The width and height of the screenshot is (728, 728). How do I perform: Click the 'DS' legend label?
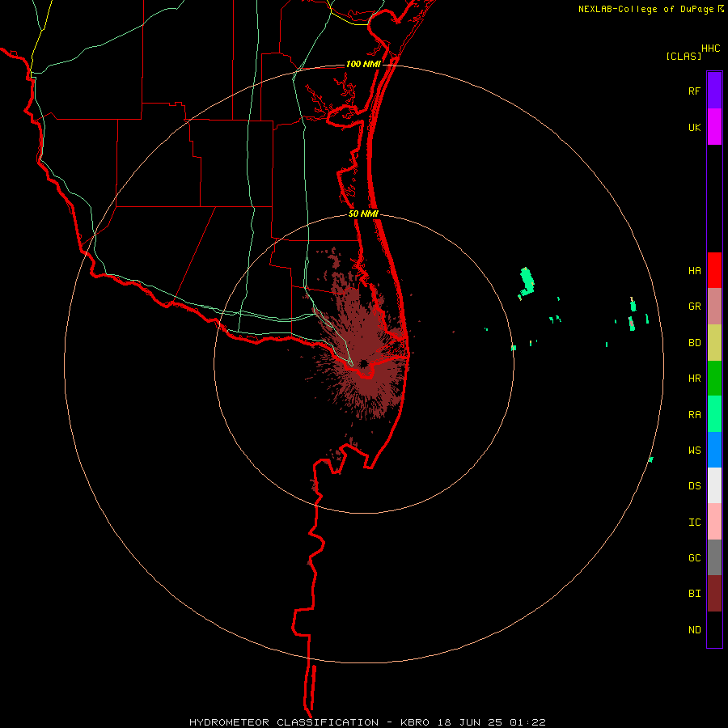click(x=694, y=485)
